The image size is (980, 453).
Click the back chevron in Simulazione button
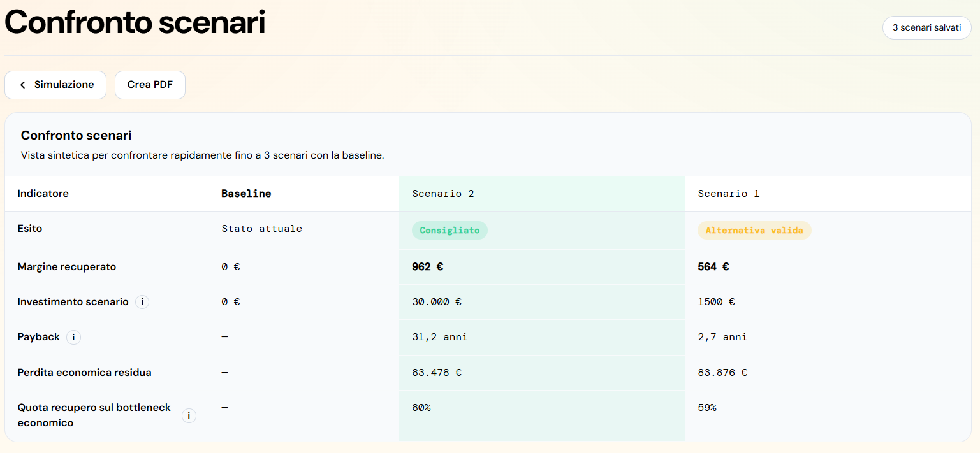coord(23,85)
